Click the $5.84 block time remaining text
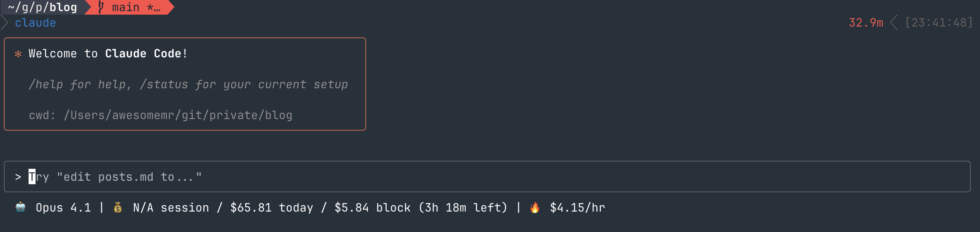 pos(421,208)
